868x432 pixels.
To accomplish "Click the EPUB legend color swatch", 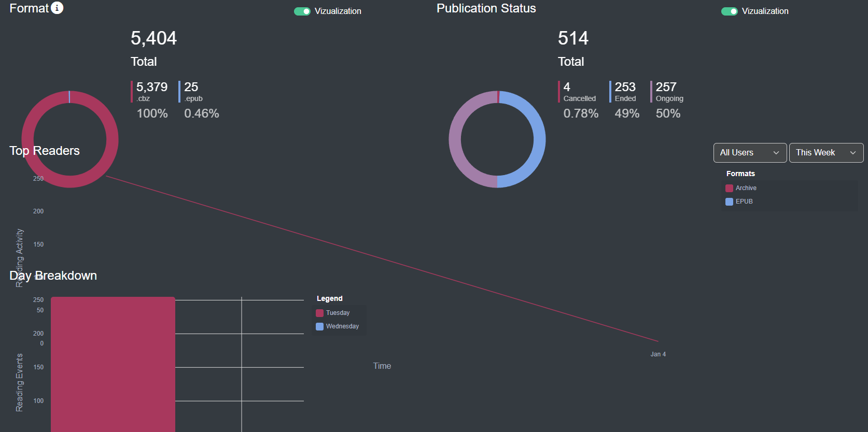I will 729,201.
